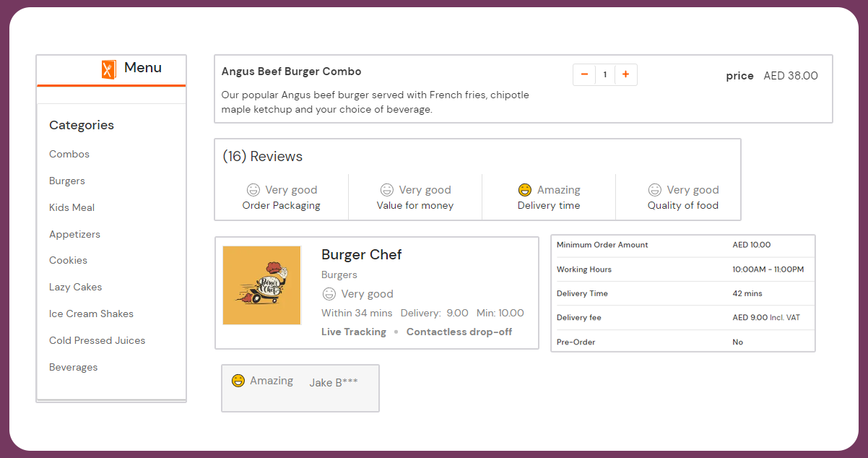Click the orange Menu book icon

coord(108,69)
